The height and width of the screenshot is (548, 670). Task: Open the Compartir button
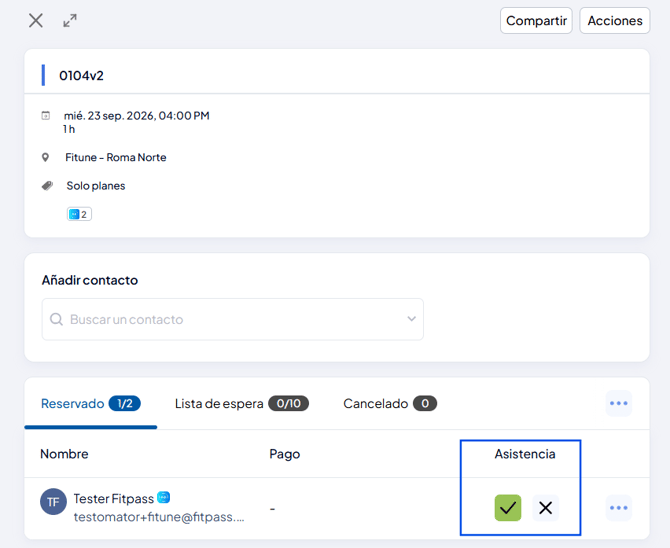(x=536, y=21)
